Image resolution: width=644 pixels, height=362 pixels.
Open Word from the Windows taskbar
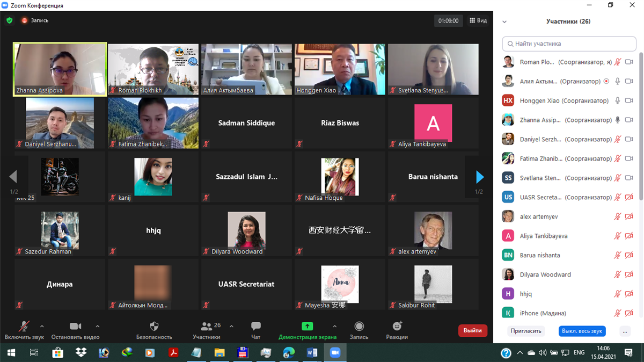pos(312,353)
